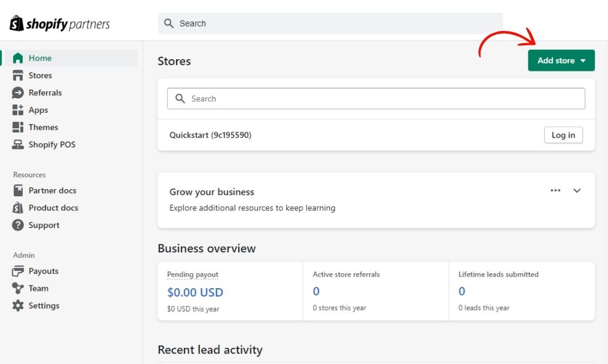
Task: Open Shopify POS in sidebar
Action: [52, 144]
